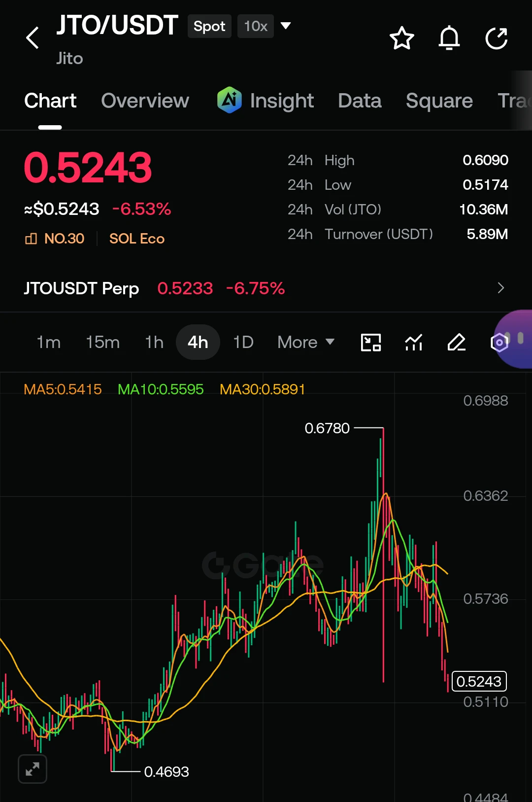Switch to the Insight tab
This screenshot has width=532, height=802.
[x=282, y=101]
